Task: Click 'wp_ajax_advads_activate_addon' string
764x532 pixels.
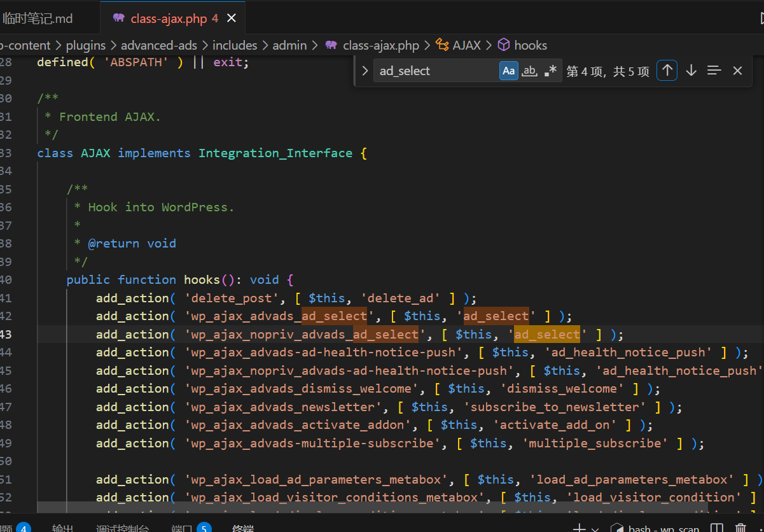Action: (x=298, y=425)
